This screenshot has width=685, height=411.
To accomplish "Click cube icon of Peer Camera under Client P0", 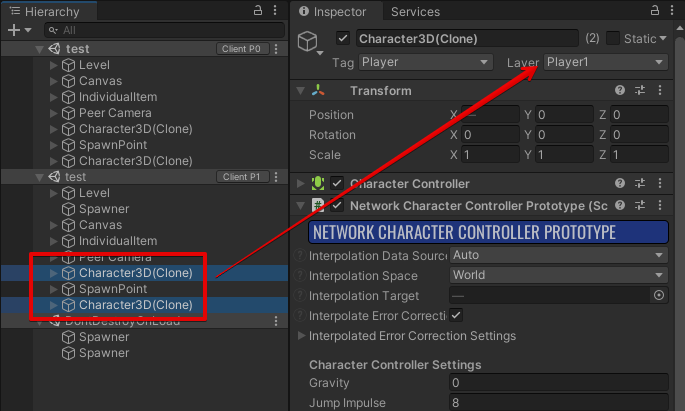I will (x=68, y=113).
